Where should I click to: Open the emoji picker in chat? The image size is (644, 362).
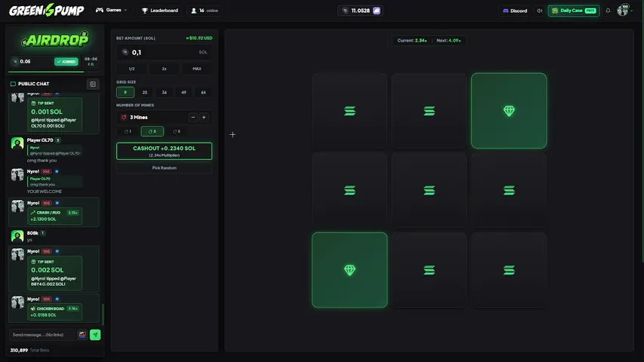82,335
